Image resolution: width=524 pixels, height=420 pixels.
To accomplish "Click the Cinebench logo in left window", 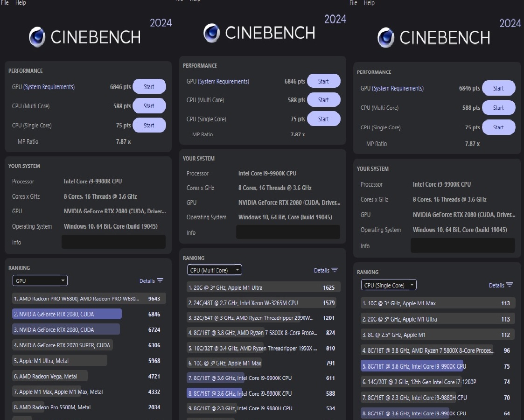I will click(x=84, y=37).
